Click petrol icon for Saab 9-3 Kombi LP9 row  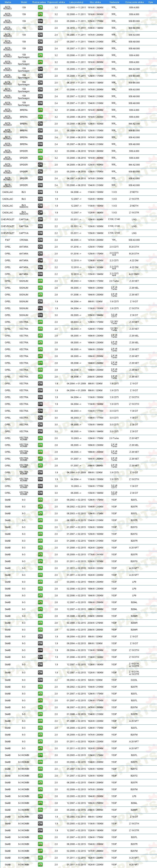tap(40, 796)
